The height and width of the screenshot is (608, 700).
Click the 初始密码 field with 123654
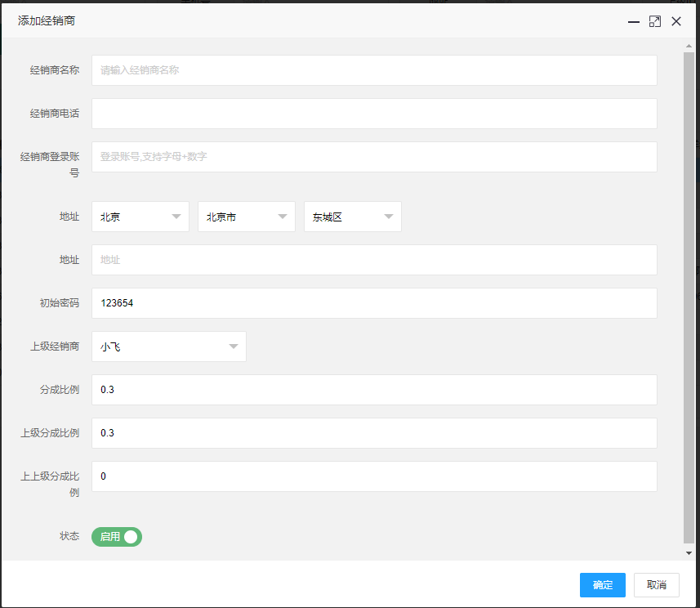pyautogui.click(x=374, y=303)
